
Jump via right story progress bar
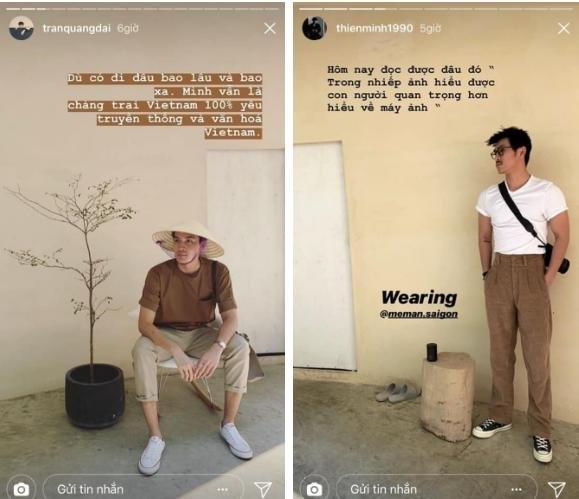click(436, 8)
